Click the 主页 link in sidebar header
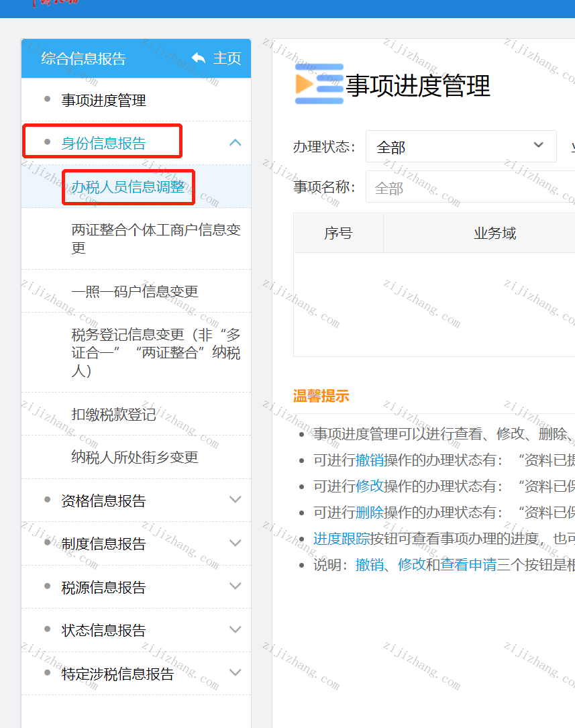 pos(227,58)
